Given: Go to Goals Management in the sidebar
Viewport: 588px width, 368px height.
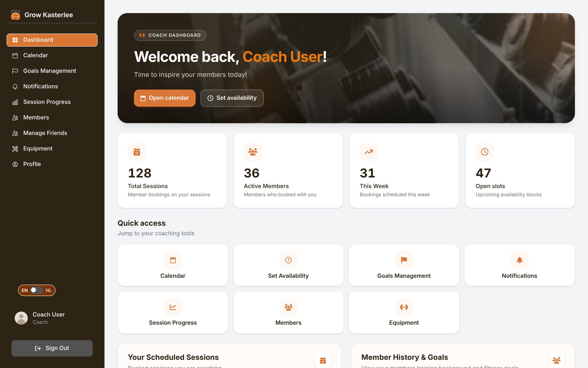Looking at the screenshot, I should pyautogui.click(x=52, y=71).
